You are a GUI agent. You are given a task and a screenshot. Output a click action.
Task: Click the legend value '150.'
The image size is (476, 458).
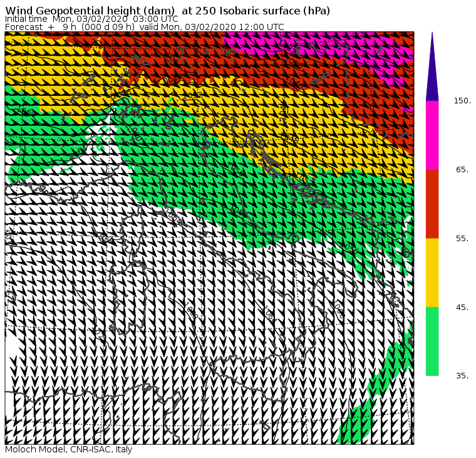462,101
